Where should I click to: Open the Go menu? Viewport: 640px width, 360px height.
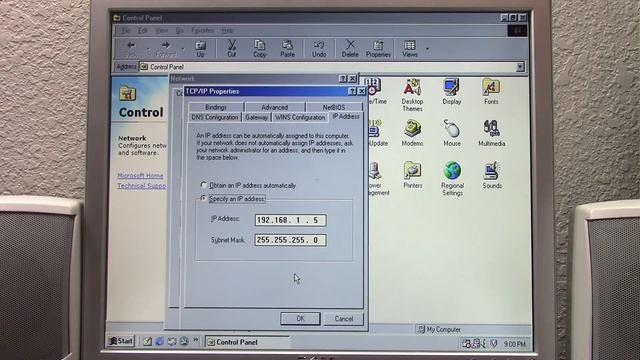(x=180, y=31)
